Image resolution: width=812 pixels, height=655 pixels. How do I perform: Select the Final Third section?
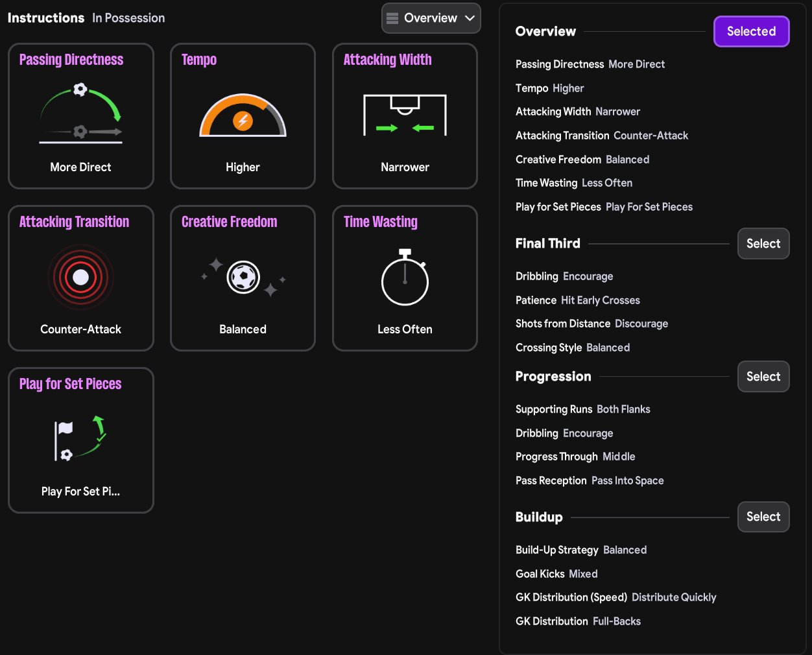(x=763, y=244)
